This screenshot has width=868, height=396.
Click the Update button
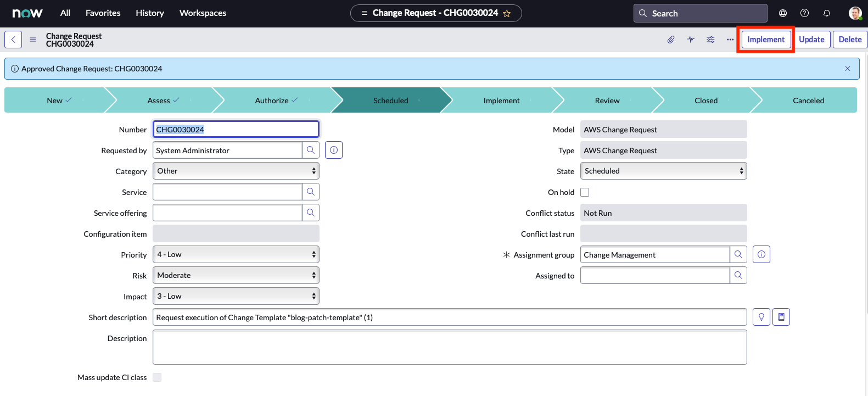click(x=811, y=40)
